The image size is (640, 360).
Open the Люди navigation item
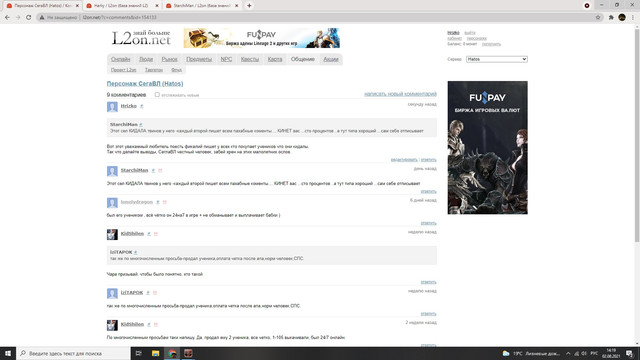(x=146, y=59)
